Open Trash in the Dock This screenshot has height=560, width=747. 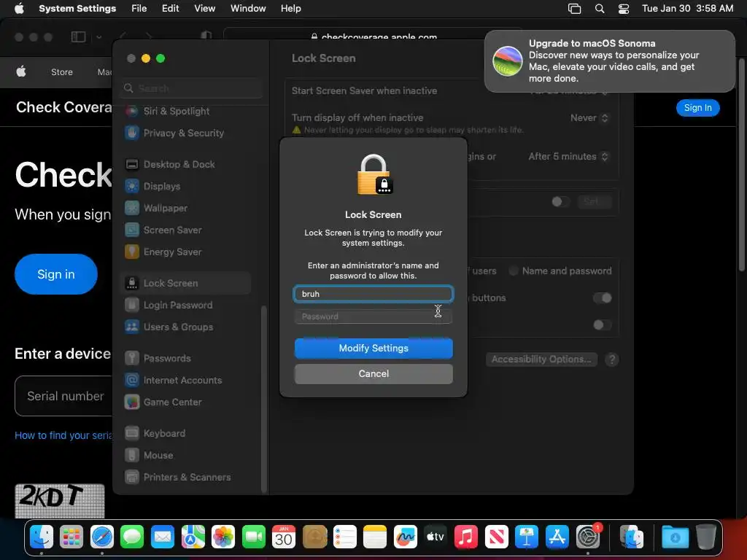point(705,537)
